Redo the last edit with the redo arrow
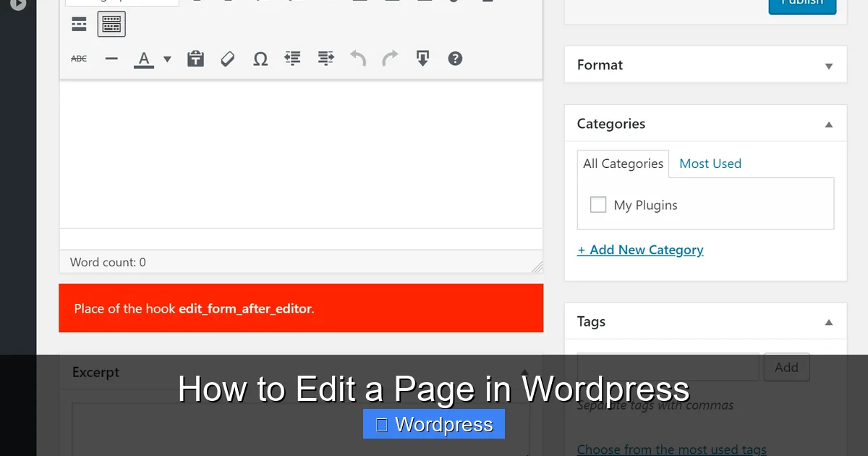 390,58
